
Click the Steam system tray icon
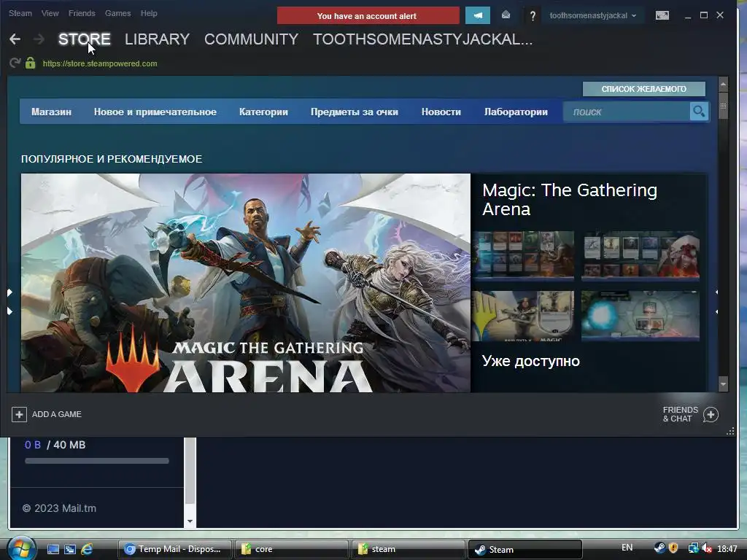pyautogui.click(x=659, y=548)
